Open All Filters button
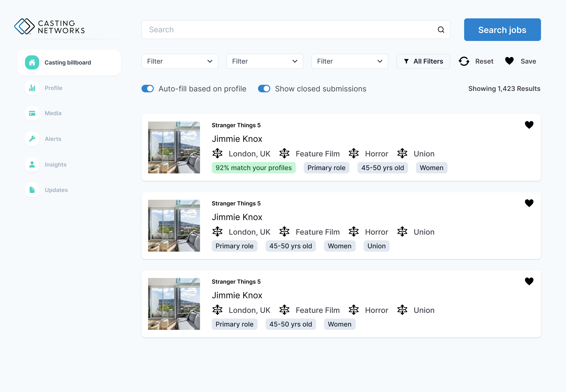Screen dimensions: 566x392 click(423, 61)
